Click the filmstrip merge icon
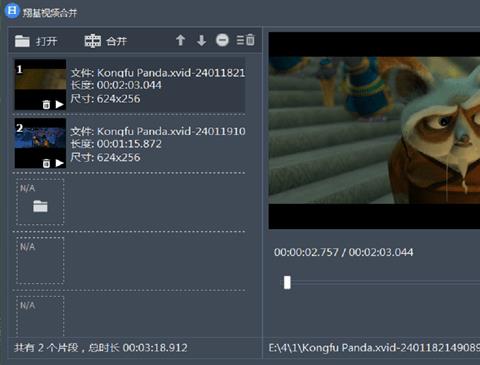This screenshot has height=365, width=480. (92, 41)
